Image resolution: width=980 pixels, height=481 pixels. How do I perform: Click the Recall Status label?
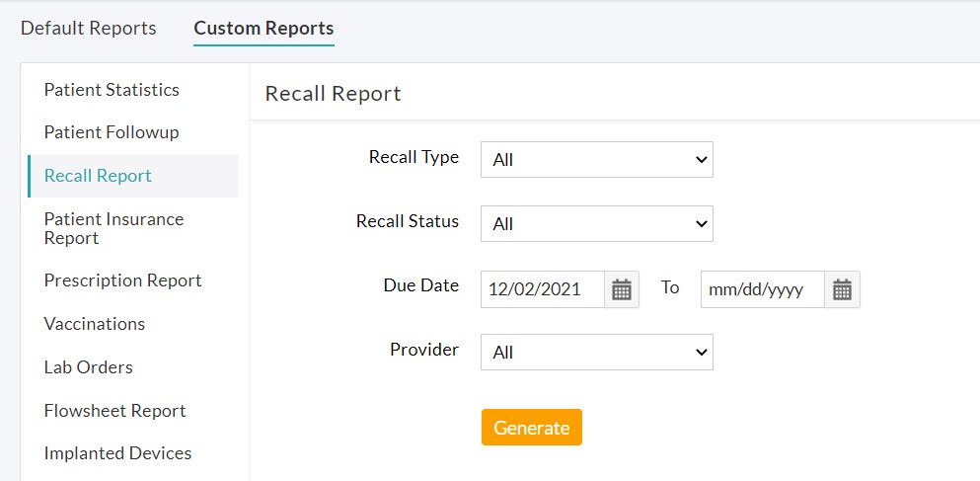408,221
